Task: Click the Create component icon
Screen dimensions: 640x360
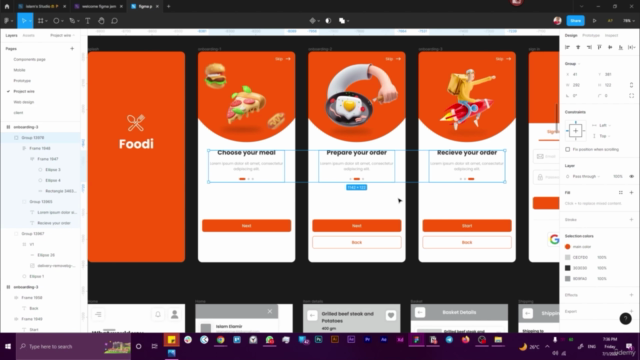Action: click(313, 21)
